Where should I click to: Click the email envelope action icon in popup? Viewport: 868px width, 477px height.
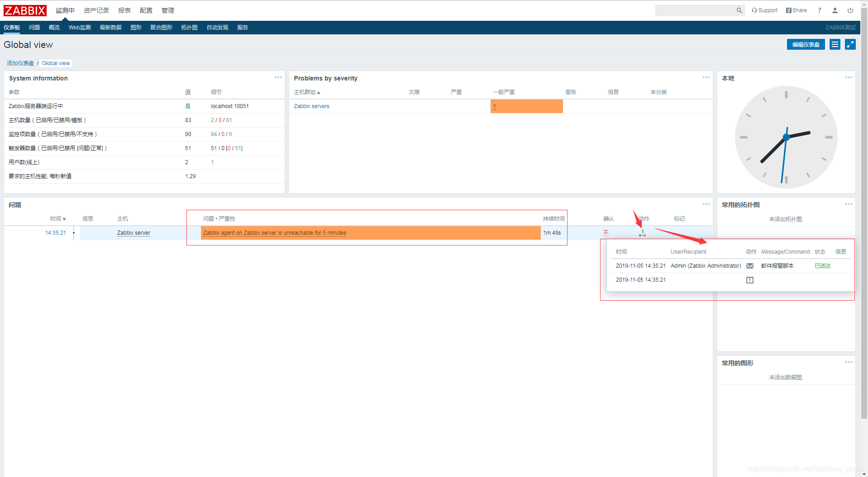[x=750, y=266]
